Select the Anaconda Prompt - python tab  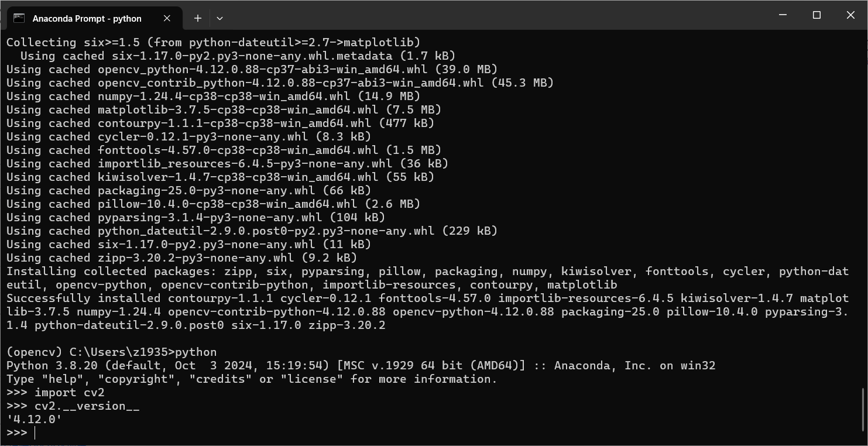coord(88,18)
